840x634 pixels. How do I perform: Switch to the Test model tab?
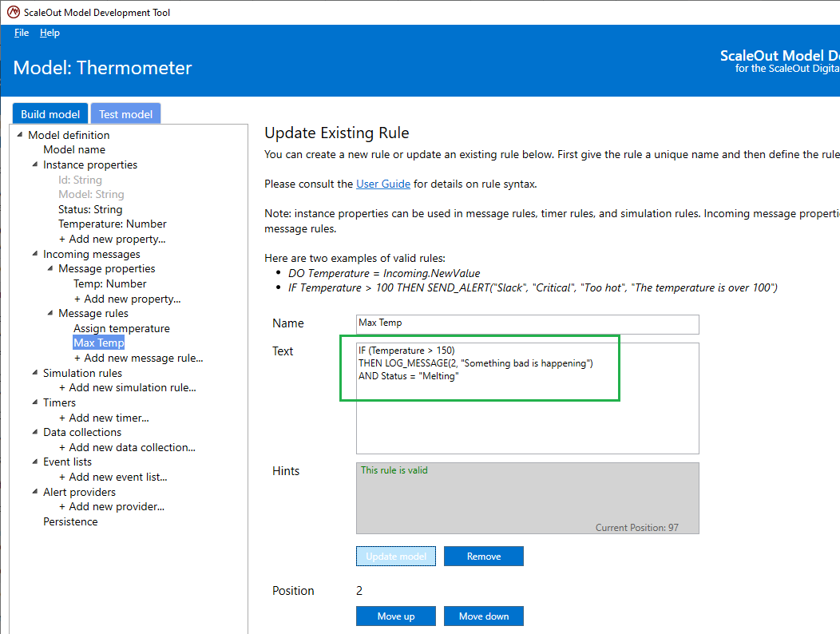(x=126, y=114)
